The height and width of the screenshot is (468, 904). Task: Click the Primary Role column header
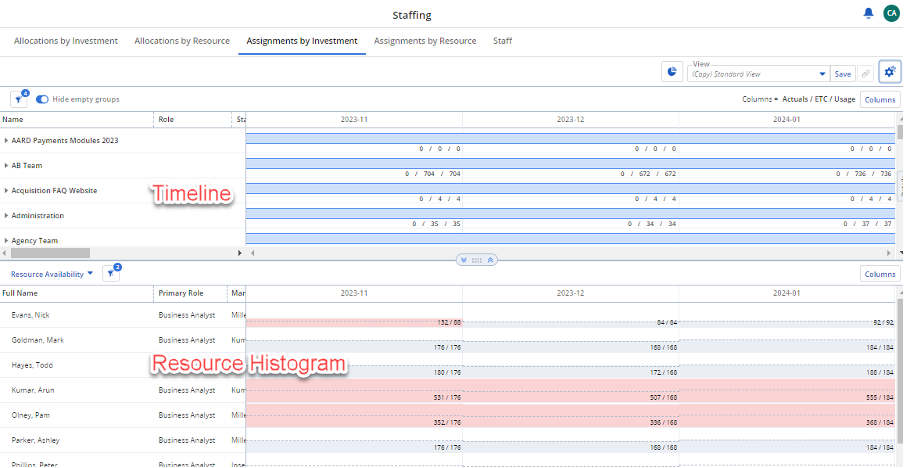(181, 293)
